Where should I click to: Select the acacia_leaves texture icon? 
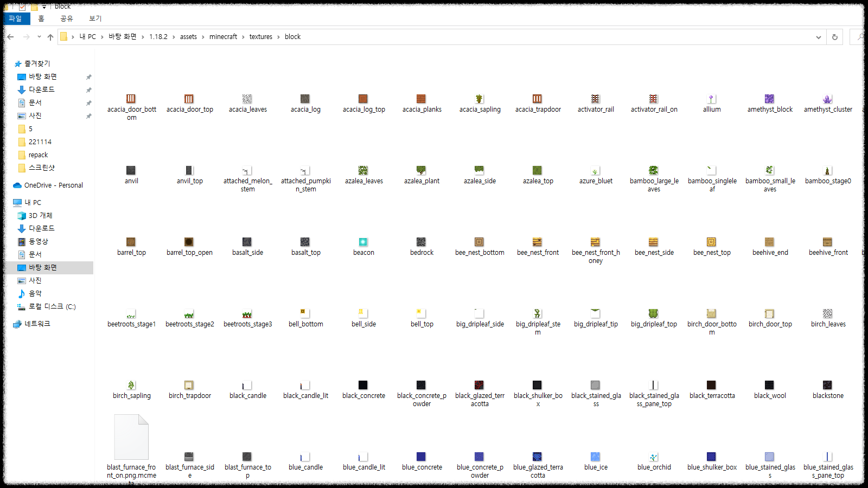(247, 99)
